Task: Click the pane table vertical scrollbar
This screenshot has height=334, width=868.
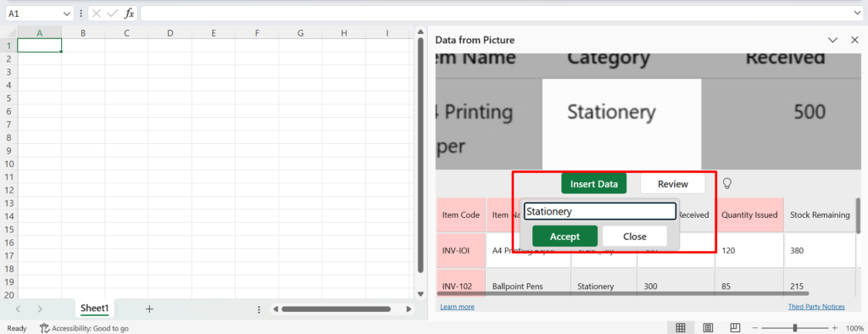Action: [859, 216]
